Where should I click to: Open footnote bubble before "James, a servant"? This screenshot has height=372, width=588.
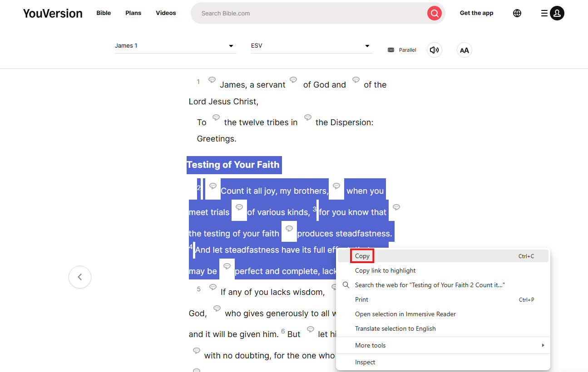(x=212, y=80)
